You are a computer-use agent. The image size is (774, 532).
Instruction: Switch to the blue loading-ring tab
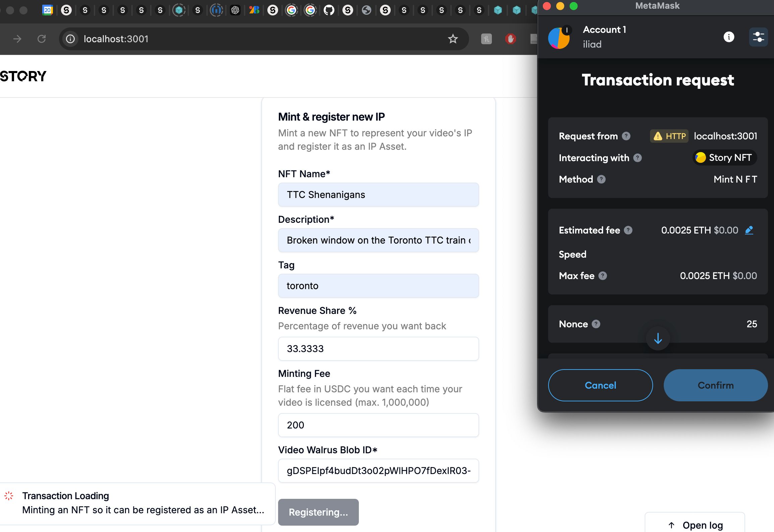(x=216, y=10)
